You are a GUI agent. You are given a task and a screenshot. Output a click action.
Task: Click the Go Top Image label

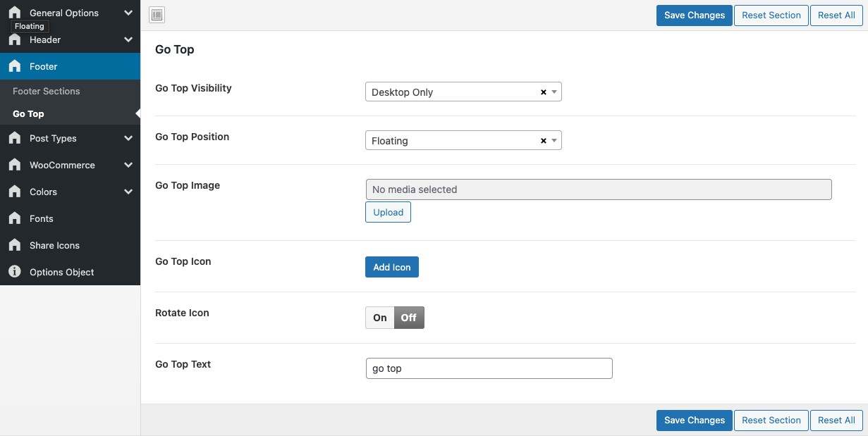(x=188, y=185)
